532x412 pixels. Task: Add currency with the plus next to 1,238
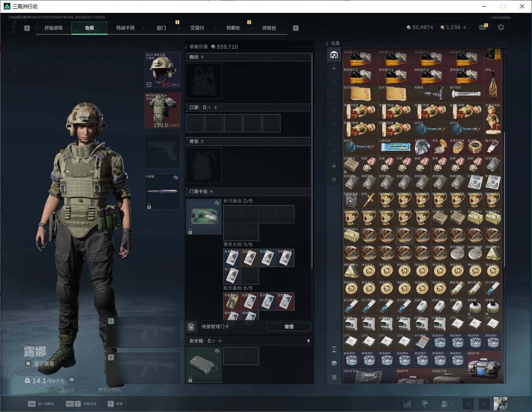[464, 27]
